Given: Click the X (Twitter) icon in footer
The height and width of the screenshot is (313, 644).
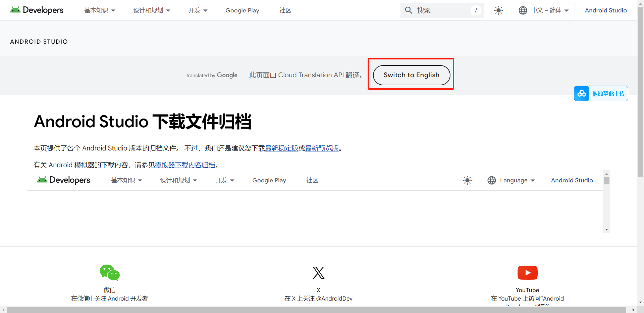Looking at the screenshot, I should (318, 272).
